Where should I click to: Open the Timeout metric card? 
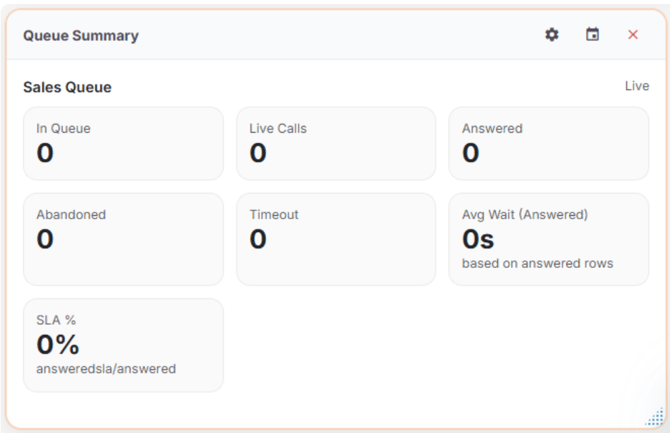(x=336, y=239)
